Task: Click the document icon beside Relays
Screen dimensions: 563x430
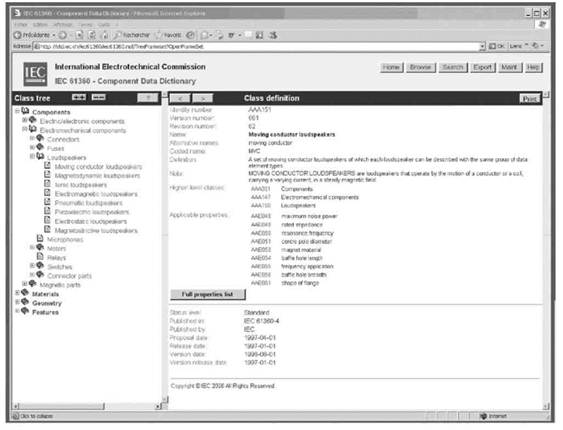Action: point(40,257)
